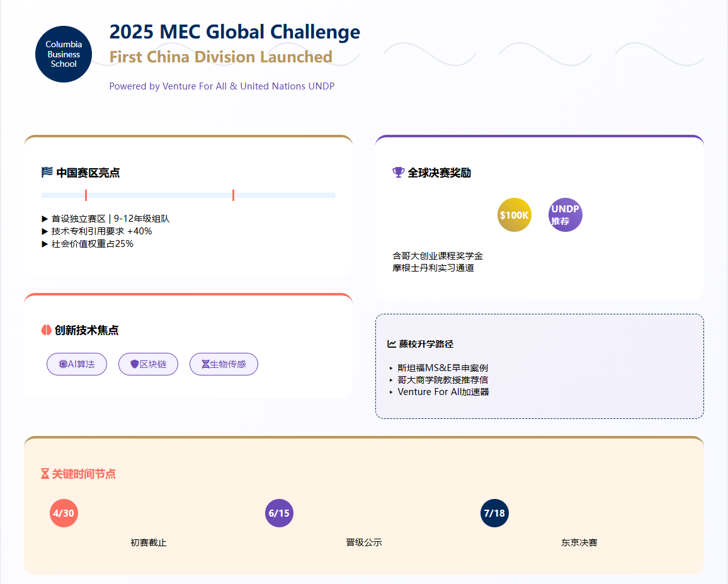Click the subtitle "First China Division Launched"
Image resolution: width=728 pixels, height=584 pixels.
tap(220, 57)
